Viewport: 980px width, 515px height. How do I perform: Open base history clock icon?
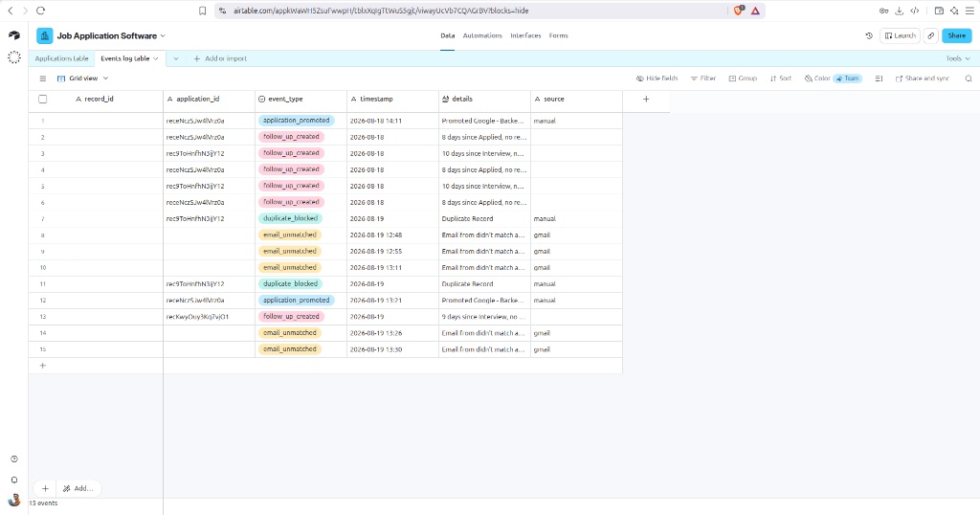(869, 35)
